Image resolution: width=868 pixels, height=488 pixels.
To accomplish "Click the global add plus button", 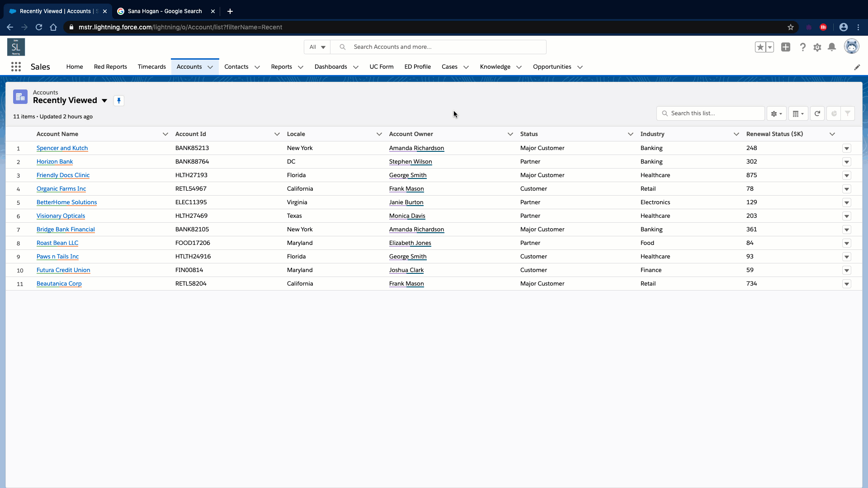I will point(786,47).
